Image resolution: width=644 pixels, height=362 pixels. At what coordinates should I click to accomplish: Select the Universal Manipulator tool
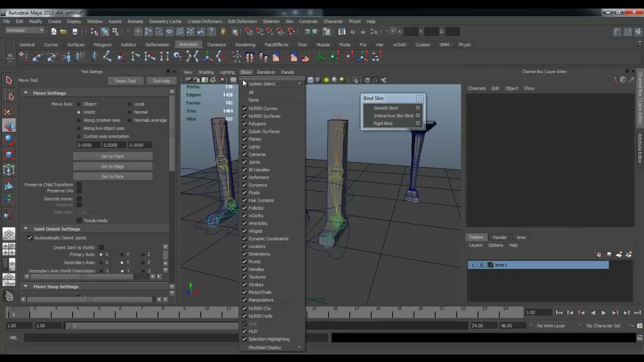click(x=9, y=170)
